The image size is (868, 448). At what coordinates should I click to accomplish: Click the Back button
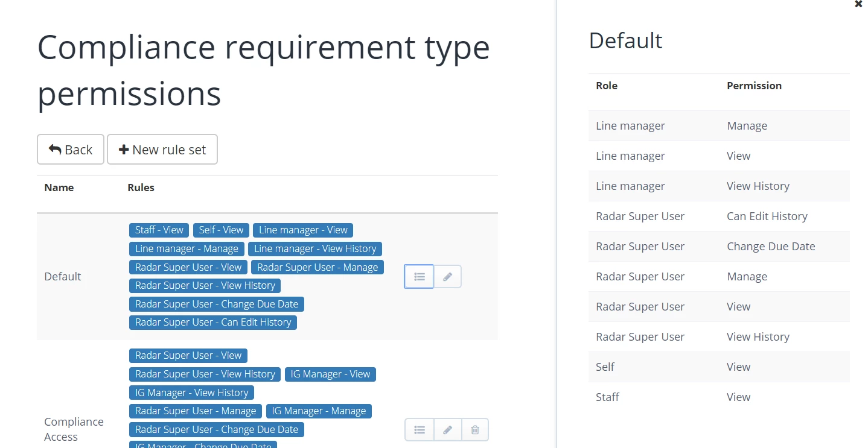point(71,150)
